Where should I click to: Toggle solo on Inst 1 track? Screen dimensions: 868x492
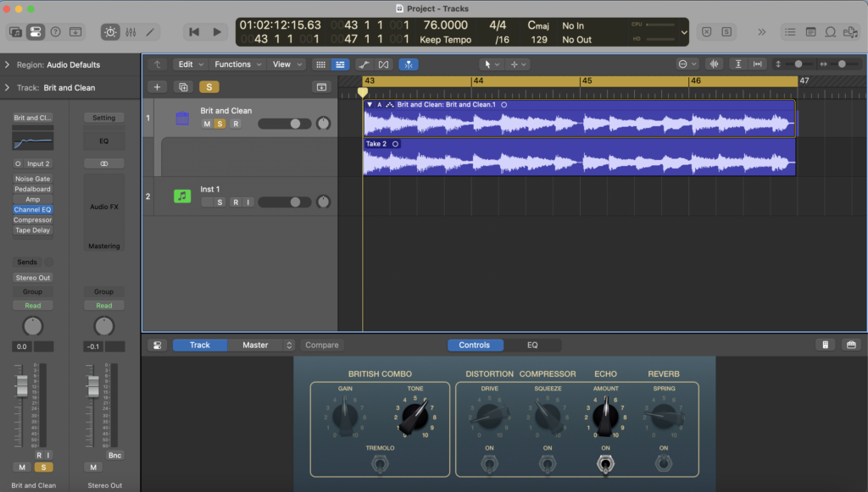220,202
